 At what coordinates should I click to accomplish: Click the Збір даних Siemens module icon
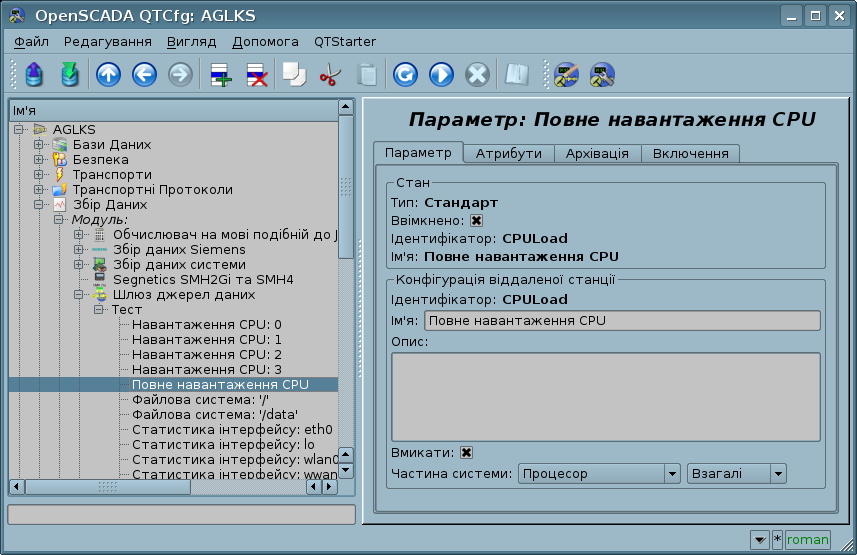pyautogui.click(x=99, y=249)
